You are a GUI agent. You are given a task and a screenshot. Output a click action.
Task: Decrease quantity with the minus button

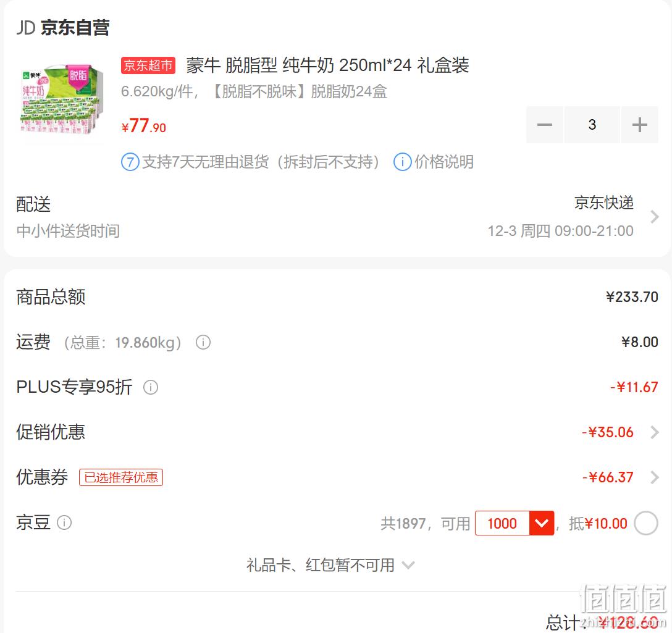tap(544, 125)
